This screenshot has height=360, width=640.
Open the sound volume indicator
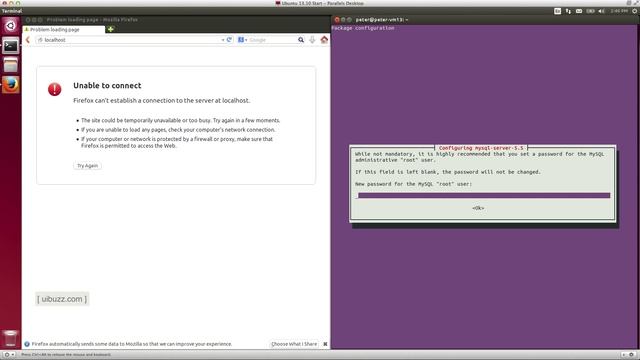601,11
